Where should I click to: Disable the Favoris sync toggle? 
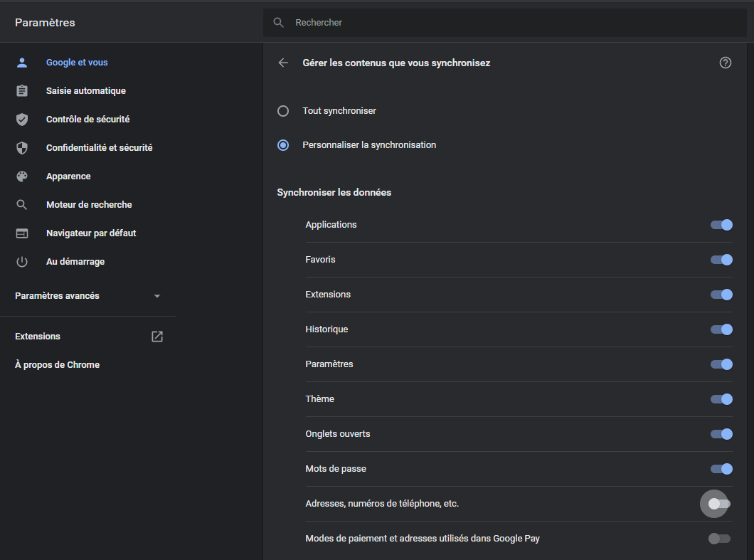click(x=721, y=260)
